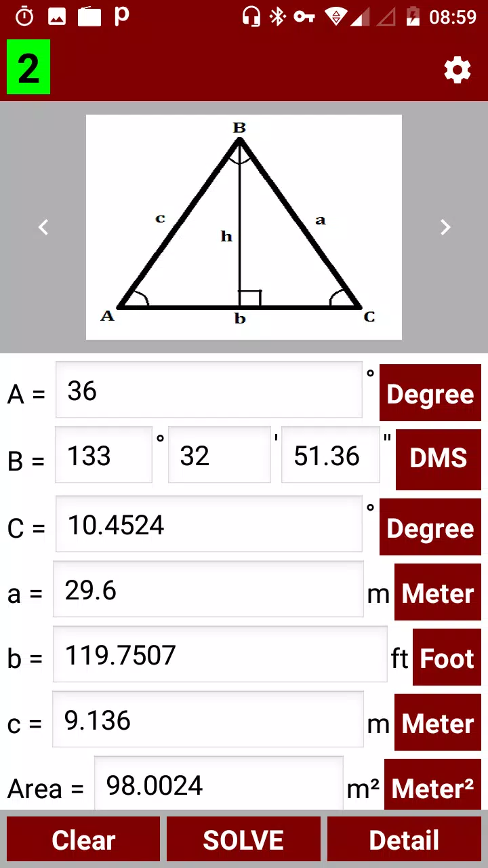Change side c unit Meter button

tap(438, 723)
